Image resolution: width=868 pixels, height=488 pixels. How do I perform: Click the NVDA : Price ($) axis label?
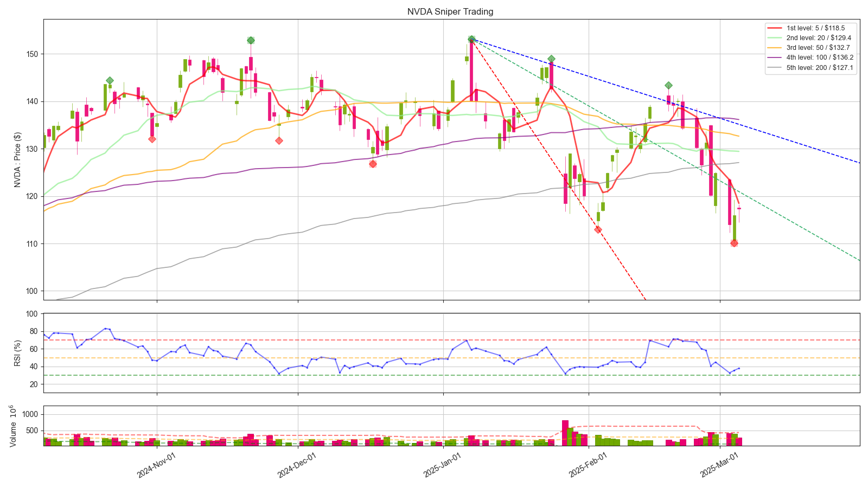pyautogui.click(x=17, y=160)
